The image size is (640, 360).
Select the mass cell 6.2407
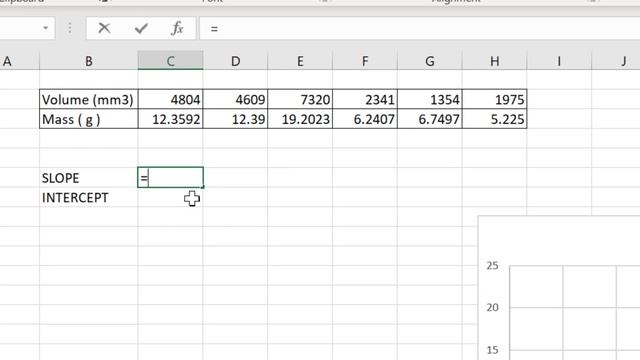[365, 119]
